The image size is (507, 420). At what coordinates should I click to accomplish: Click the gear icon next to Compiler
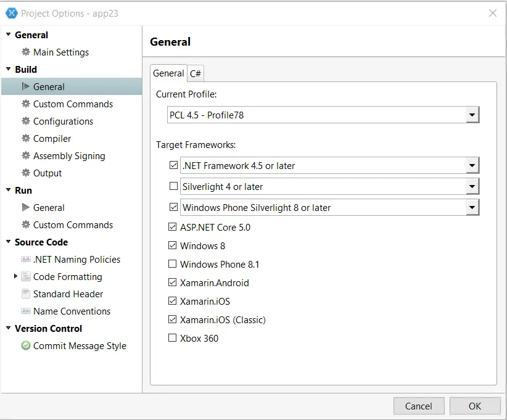pos(26,139)
